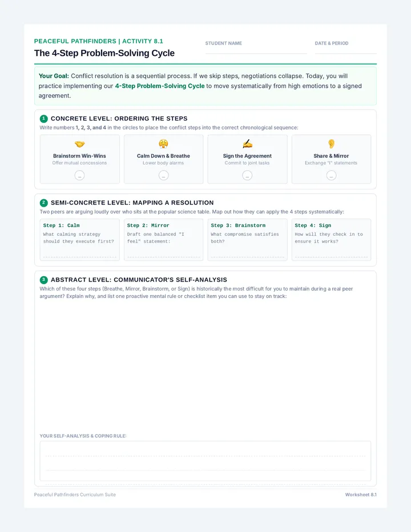Viewport: 411px width, 532px height.
Task: Click the handshake emoji on Brainstorm Win-Wins
Action: pos(79,144)
